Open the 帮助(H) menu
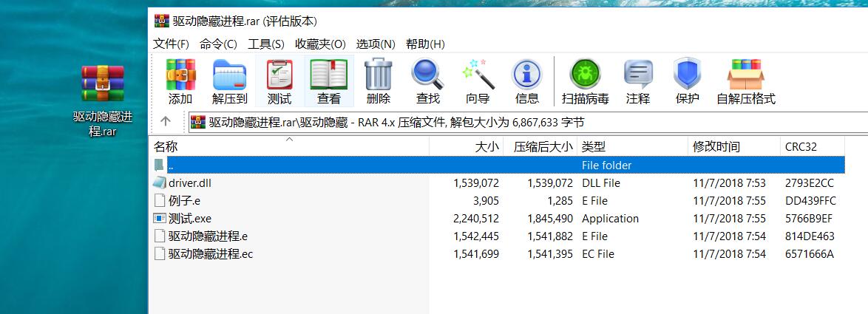 tap(425, 44)
